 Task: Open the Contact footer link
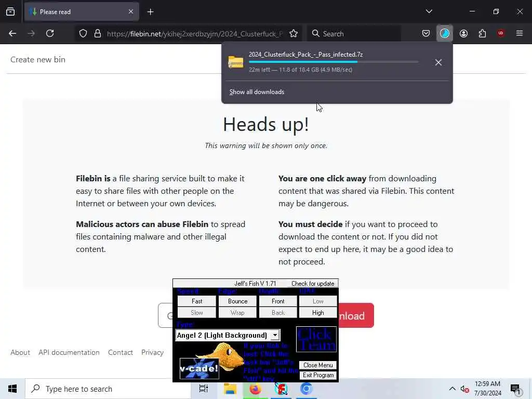click(x=121, y=353)
